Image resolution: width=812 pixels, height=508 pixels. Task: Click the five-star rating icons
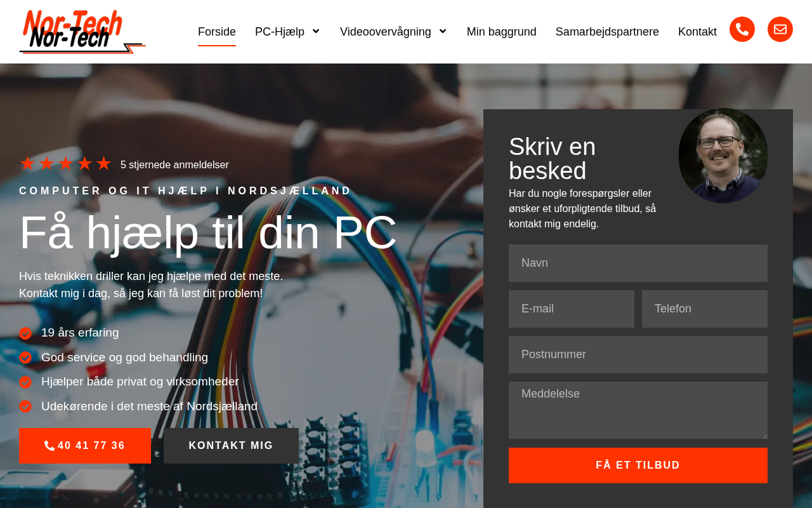click(x=65, y=164)
